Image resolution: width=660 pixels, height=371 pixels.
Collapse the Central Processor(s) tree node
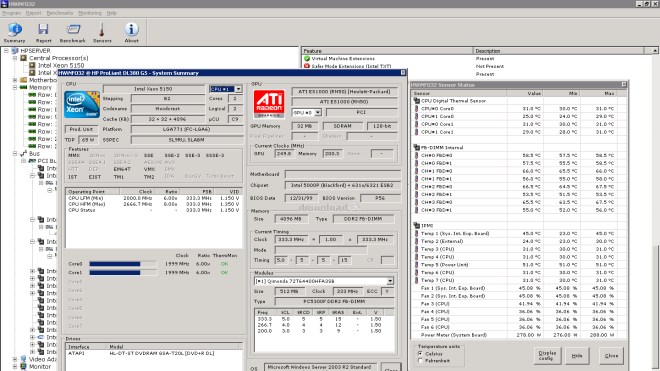click(x=15, y=58)
